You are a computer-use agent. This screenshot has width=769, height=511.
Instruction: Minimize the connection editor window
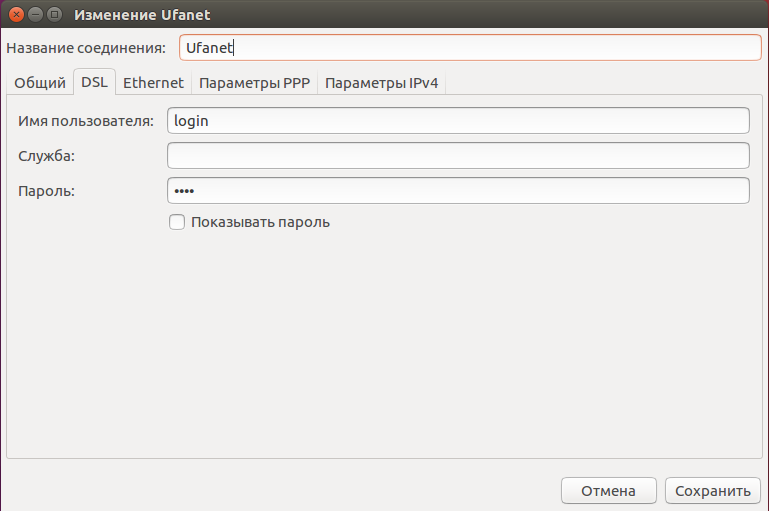pyautogui.click(x=35, y=14)
